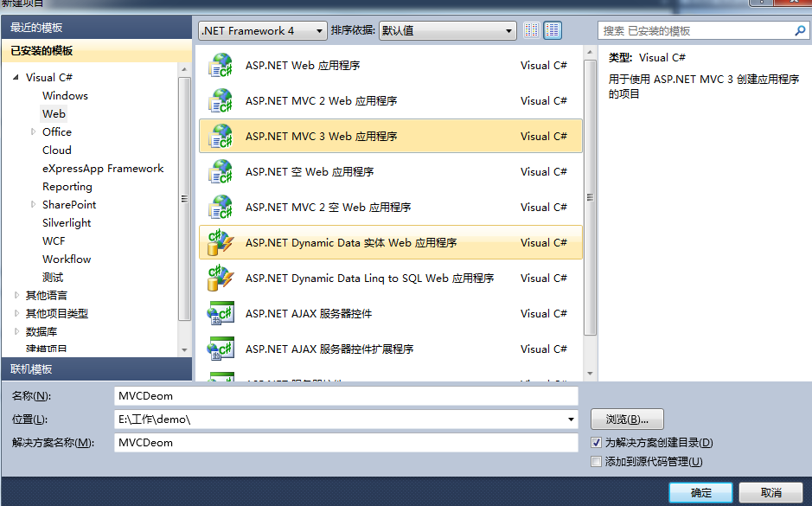Click the 取消 button
Screen dimensions: 812x506
(770, 493)
